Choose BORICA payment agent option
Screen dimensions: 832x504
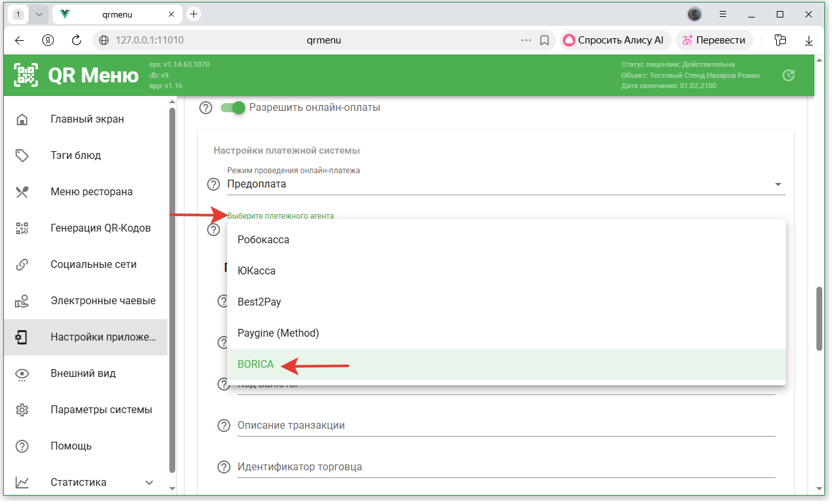tap(256, 365)
